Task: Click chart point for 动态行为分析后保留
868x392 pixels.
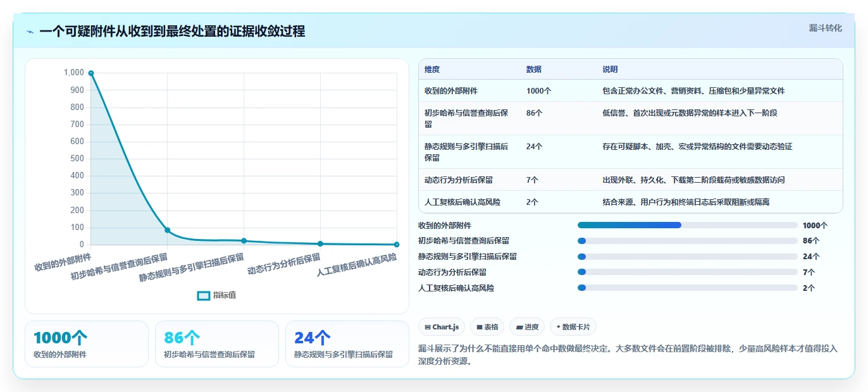Action: click(x=320, y=243)
